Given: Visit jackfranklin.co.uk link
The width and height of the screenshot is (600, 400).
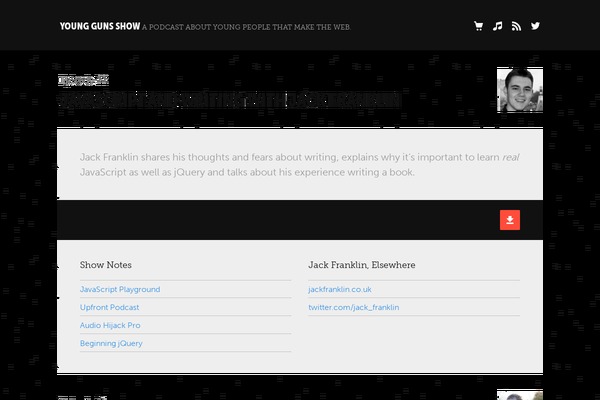Looking at the screenshot, I should 340,289.
